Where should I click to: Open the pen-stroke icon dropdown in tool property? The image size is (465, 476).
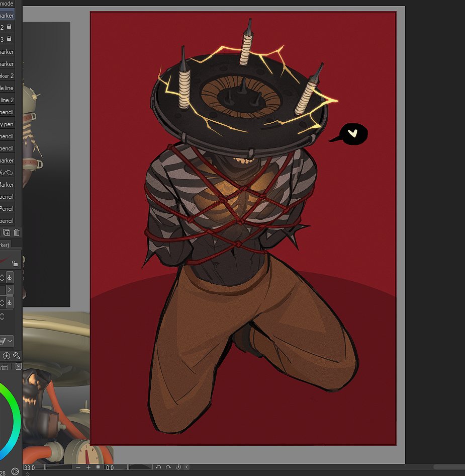click(x=7, y=341)
